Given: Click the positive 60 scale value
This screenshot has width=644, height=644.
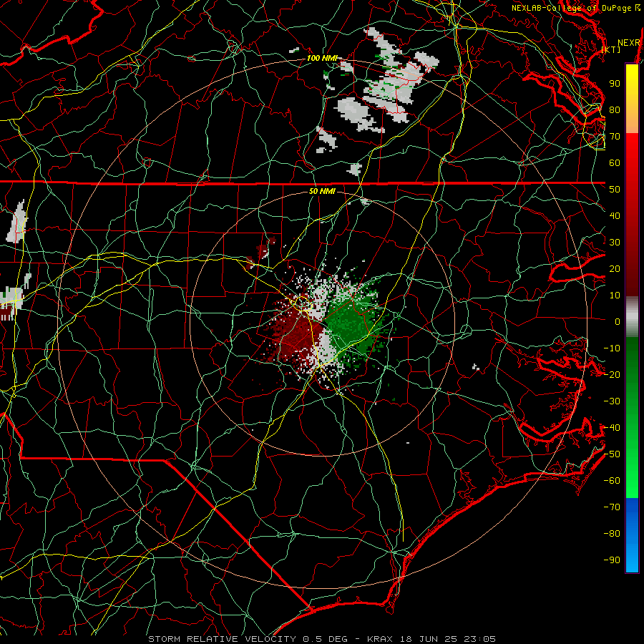Looking at the screenshot, I should point(615,162).
